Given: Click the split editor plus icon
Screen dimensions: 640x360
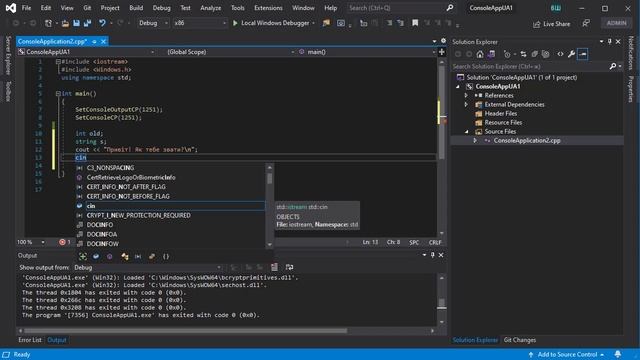Looking at the screenshot, I should [x=442, y=52].
